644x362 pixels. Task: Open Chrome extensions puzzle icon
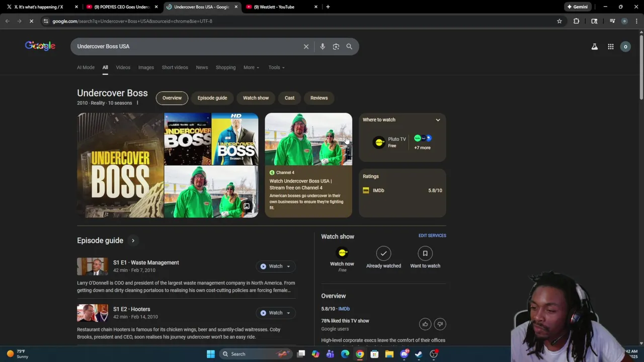coord(576,21)
